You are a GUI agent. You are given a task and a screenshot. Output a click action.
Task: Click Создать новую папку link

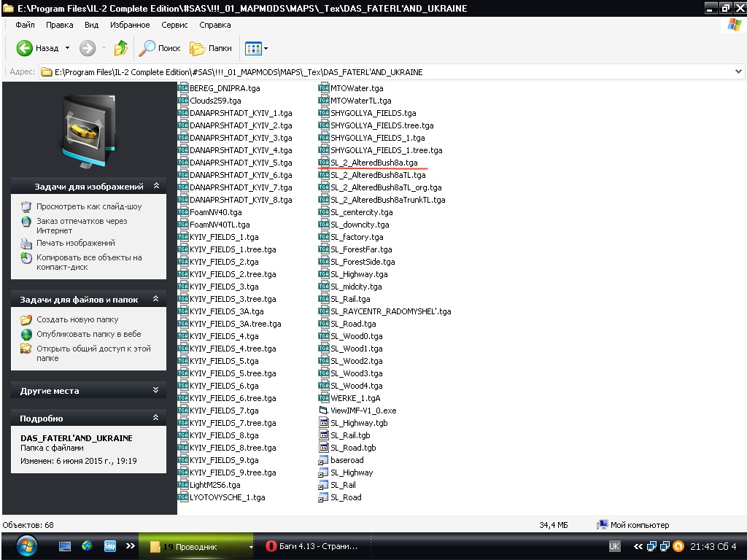(x=77, y=319)
